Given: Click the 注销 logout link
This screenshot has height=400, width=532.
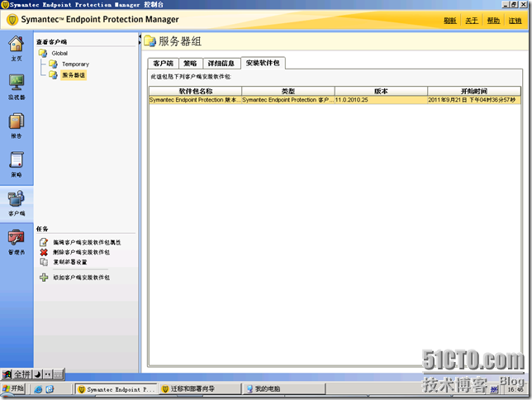Looking at the screenshot, I should pos(515,21).
